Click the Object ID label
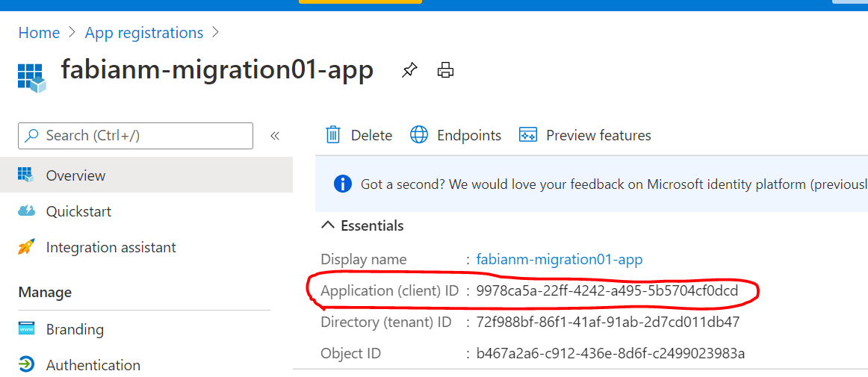The width and height of the screenshot is (868, 377). click(x=350, y=353)
